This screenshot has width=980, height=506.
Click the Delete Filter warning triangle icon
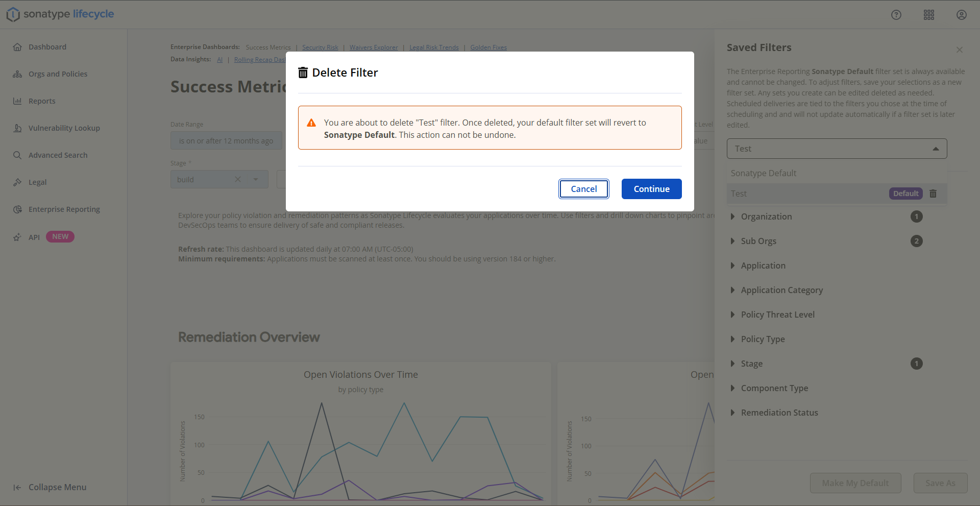coord(311,123)
